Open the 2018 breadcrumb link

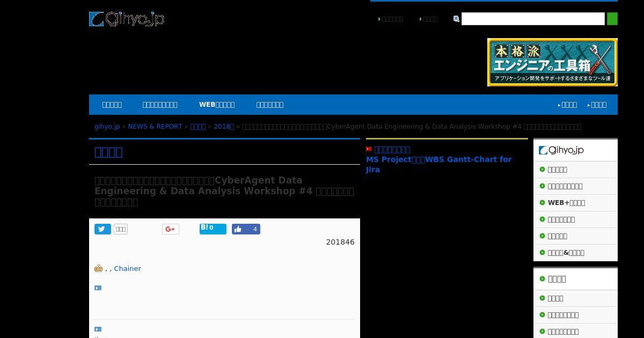(x=224, y=127)
